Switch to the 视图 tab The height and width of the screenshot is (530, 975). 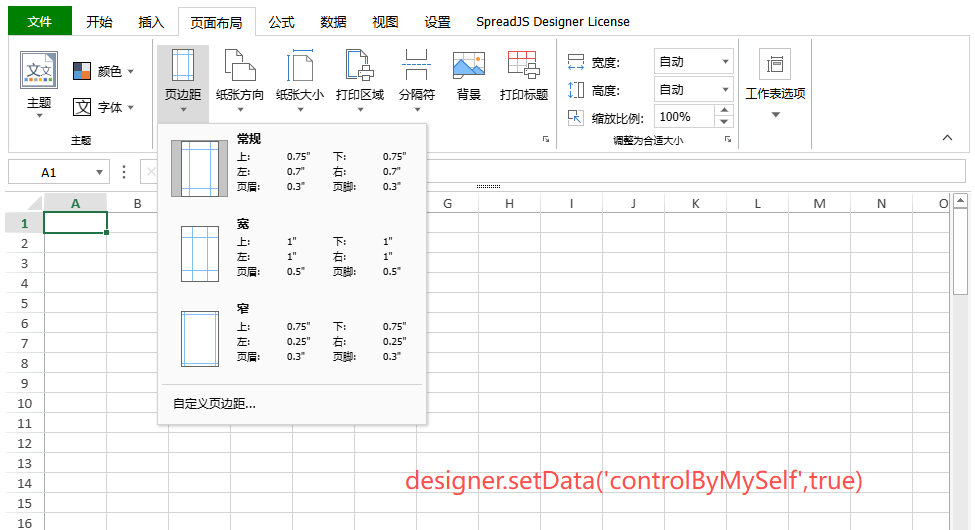385,22
